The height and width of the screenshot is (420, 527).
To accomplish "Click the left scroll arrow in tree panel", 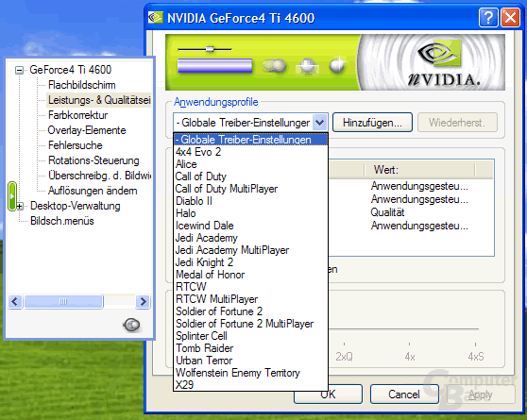I will tap(15, 301).
